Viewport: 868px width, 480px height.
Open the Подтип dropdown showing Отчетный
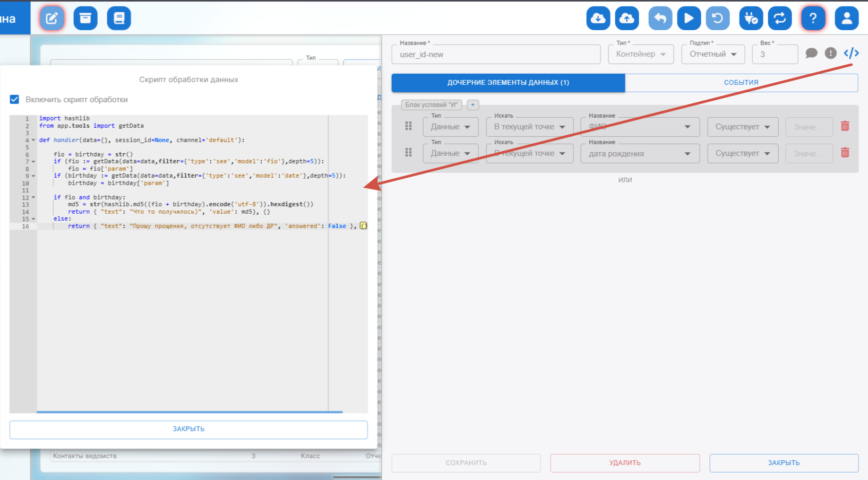point(712,54)
